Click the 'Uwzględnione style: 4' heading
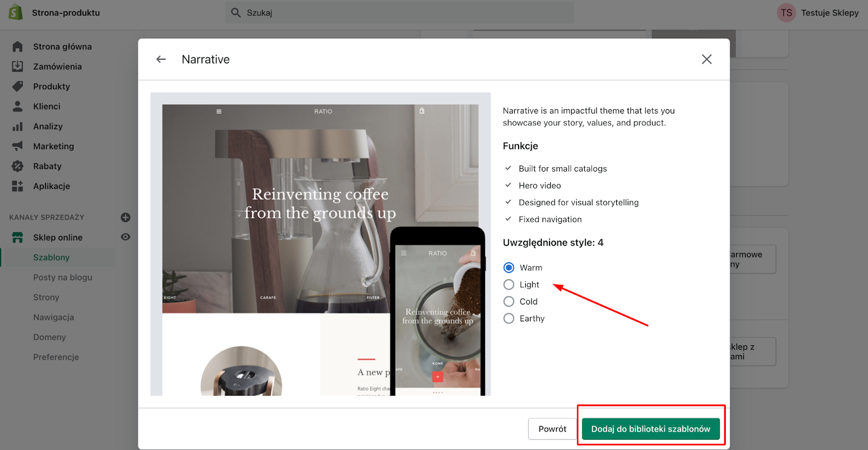868x450 pixels. 553,243
